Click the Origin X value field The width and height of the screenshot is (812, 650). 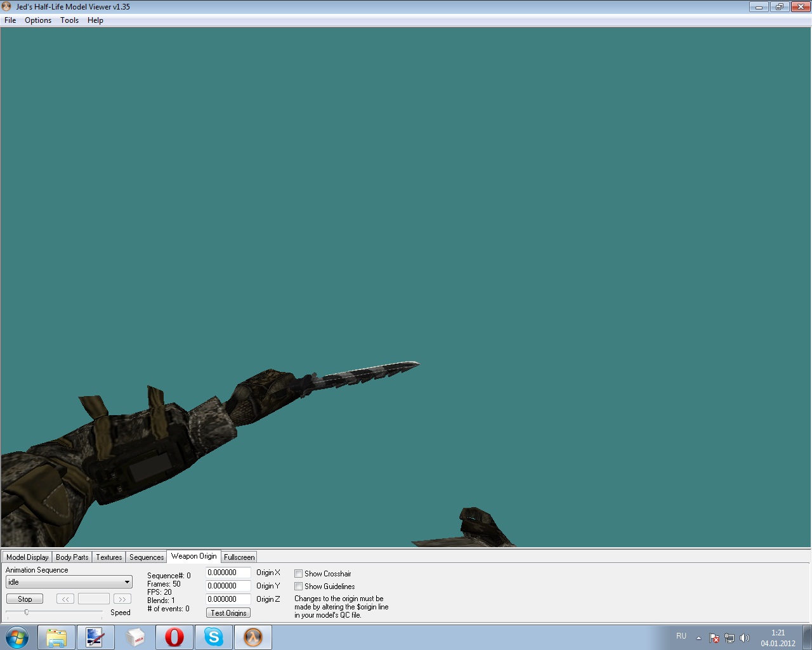point(228,573)
